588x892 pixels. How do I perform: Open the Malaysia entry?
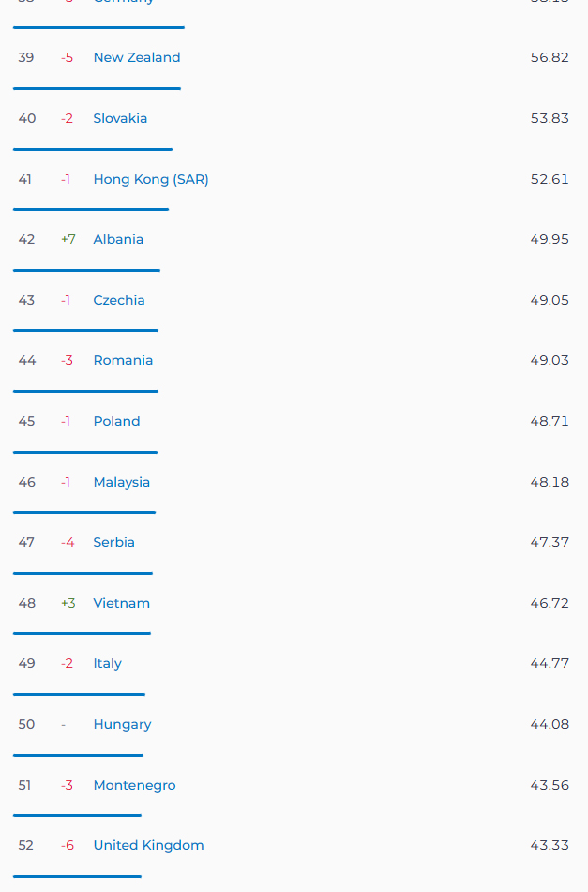pos(122,482)
